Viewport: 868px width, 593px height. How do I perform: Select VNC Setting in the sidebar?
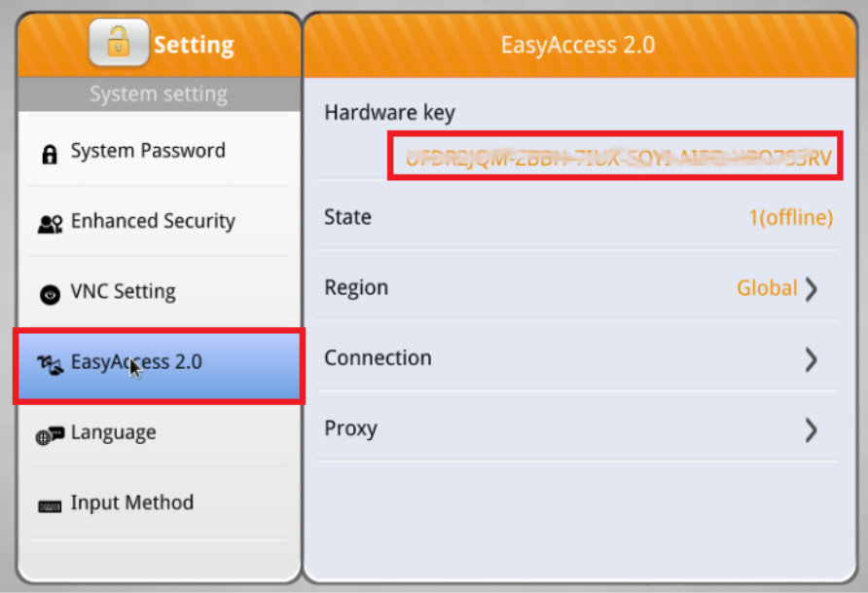point(159,291)
